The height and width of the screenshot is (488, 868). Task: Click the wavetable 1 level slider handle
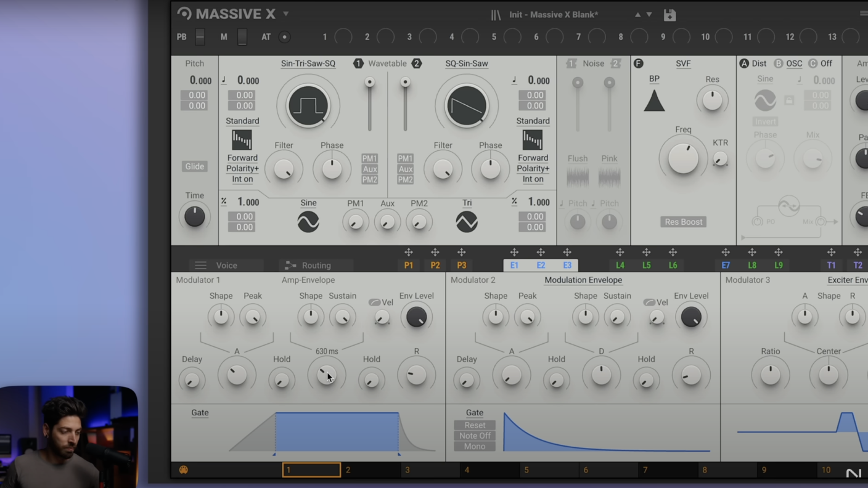click(x=369, y=82)
